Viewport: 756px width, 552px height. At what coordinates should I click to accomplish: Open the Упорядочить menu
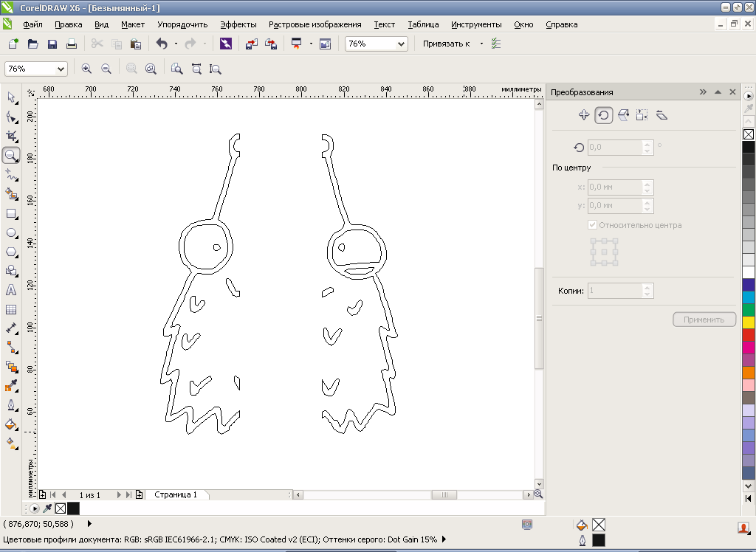pos(182,24)
